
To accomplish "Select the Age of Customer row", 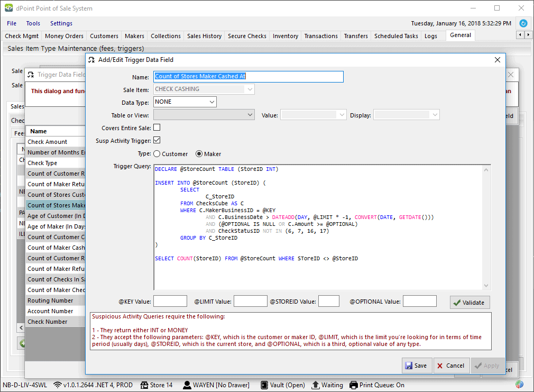I will (x=56, y=216).
